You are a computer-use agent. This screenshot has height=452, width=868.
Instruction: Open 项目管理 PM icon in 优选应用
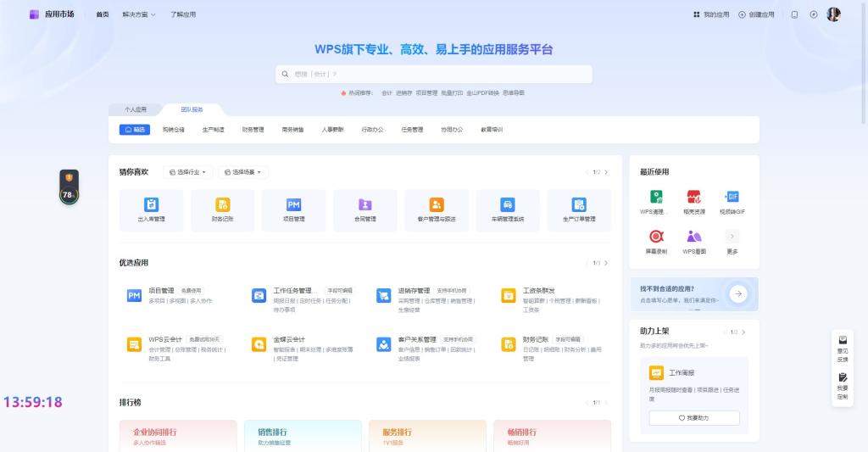134,296
